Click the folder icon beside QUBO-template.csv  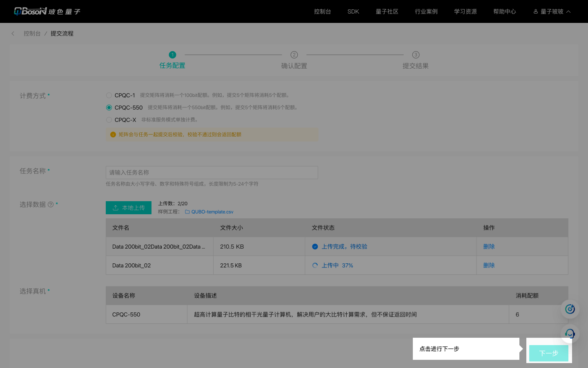coord(187,212)
